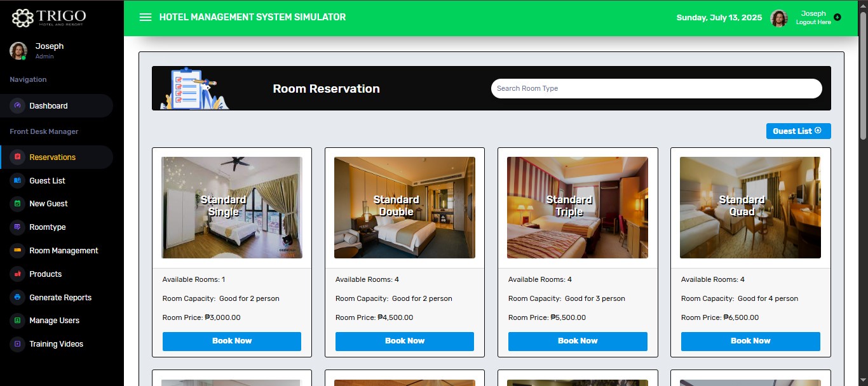
Task: Click the price ₱6,500.00
Action: click(741, 317)
